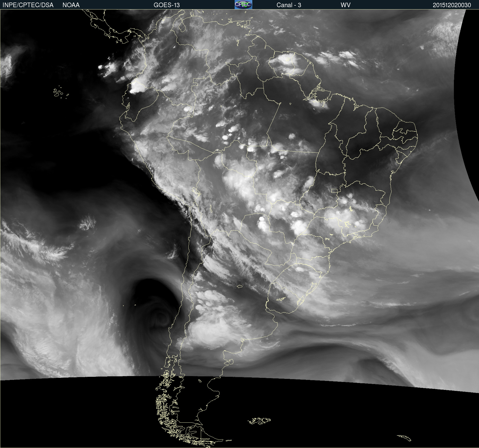Image resolution: width=479 pixels, height=448 pixels.
Task: Click the Mar Chiquita lake outline in Argentina
Action: point(239,286)
